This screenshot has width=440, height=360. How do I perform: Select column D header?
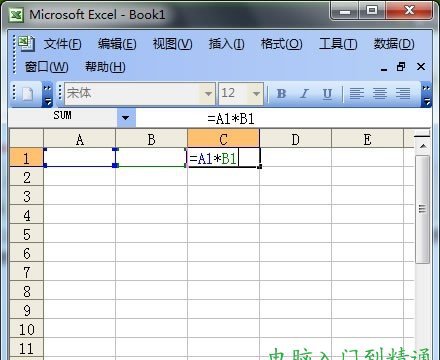295,139
